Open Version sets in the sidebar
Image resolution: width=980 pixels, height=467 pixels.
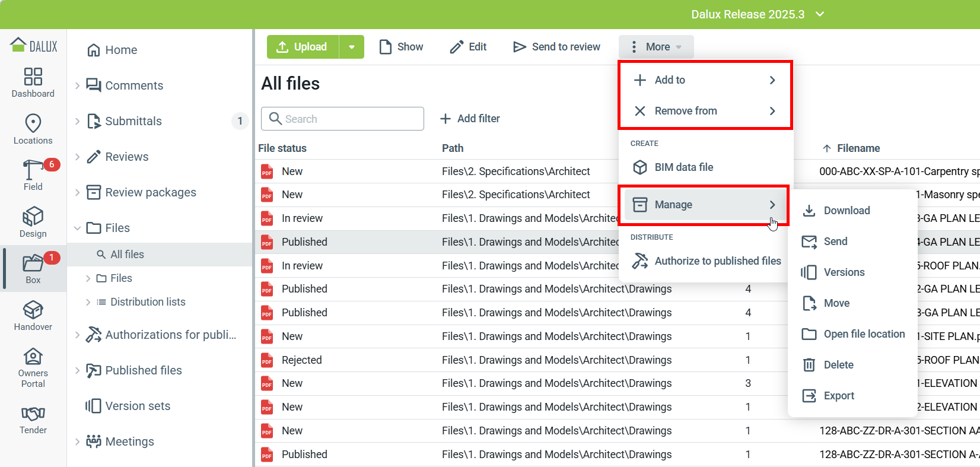point(138,406)
